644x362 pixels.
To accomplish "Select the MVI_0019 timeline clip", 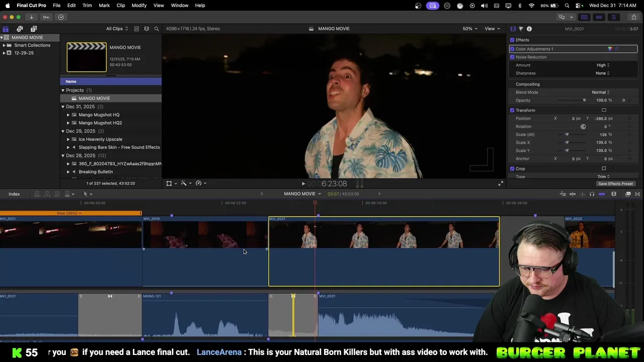I will pos(205,251).
